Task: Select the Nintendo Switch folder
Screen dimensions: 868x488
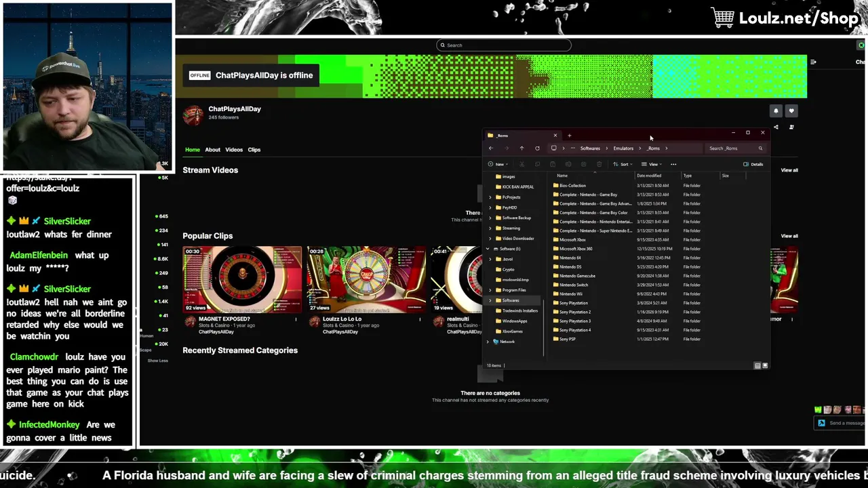Action: pos(571,285)
